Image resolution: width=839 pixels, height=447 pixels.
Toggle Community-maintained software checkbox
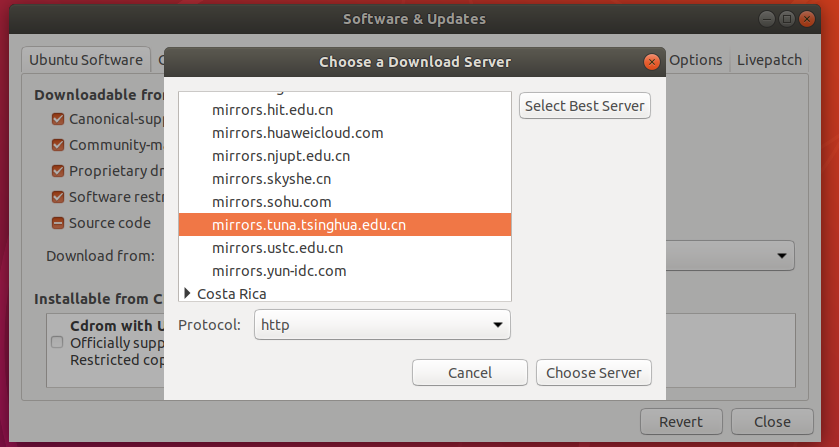coord(59,145)
